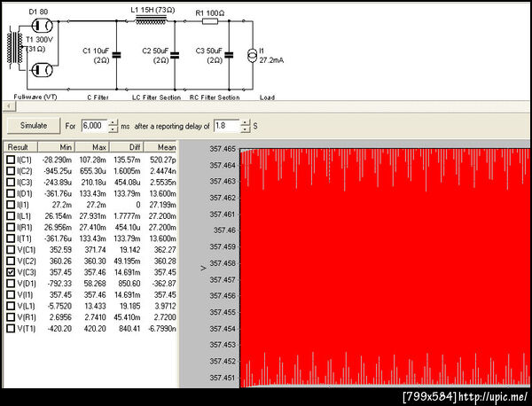Click the C Filter section label
This screenshot has height=406, width=532.
pyautogui.click(x=98, y=98)
